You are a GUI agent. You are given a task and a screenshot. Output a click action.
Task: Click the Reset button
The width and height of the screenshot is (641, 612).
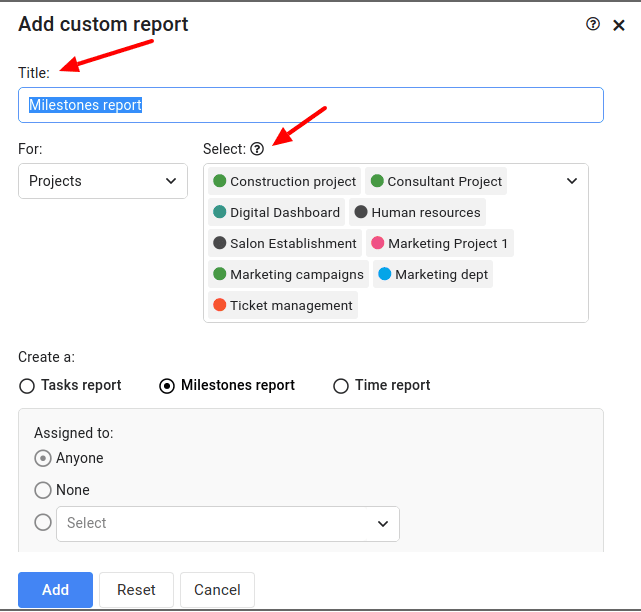[x=136, y=590]
